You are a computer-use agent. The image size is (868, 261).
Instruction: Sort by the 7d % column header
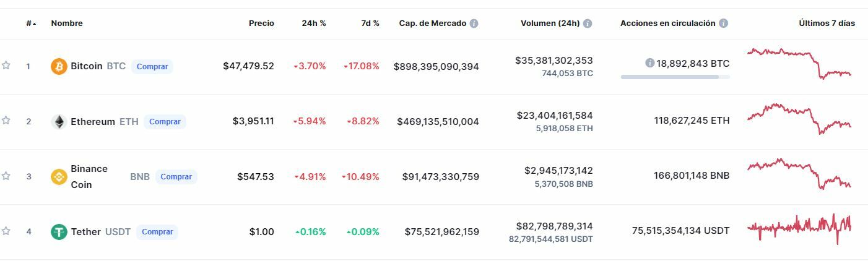click(x=370, y=24)
